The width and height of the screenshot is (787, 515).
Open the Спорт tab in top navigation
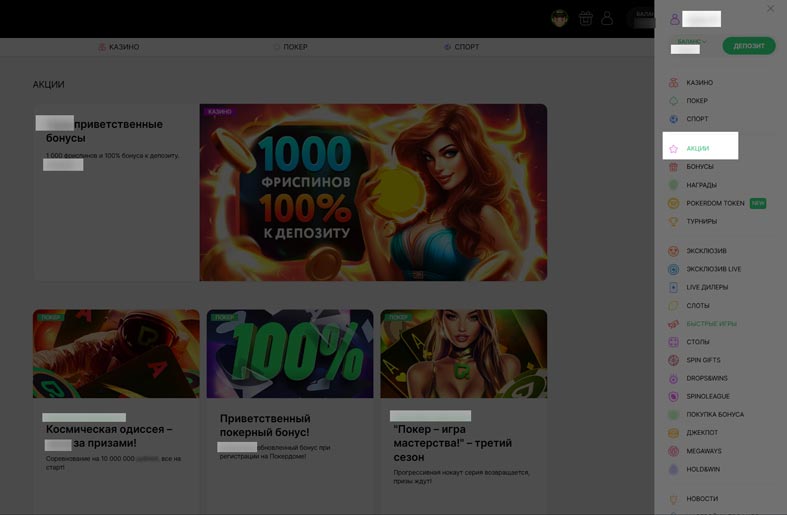(x=461, y=47)
